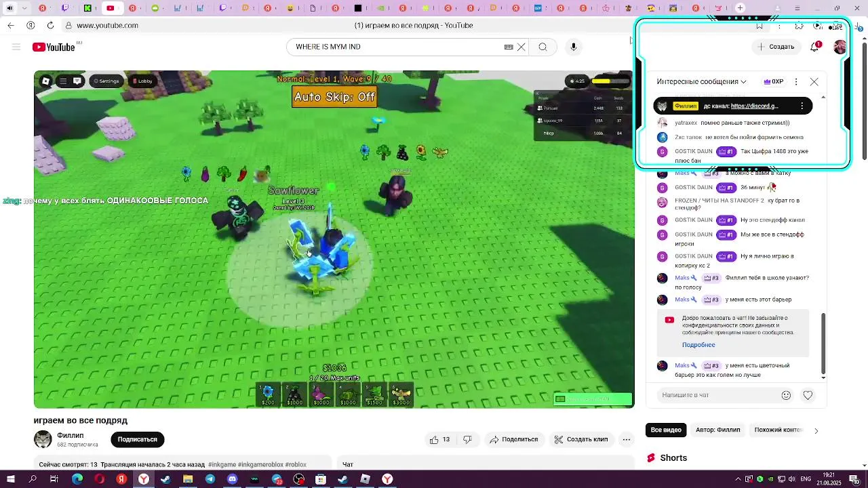Image resolution: width=868 pixels, height=488 pixels.
Task: Select the Все видео chip
Action: pyautogui.click(x=666, y=430)
